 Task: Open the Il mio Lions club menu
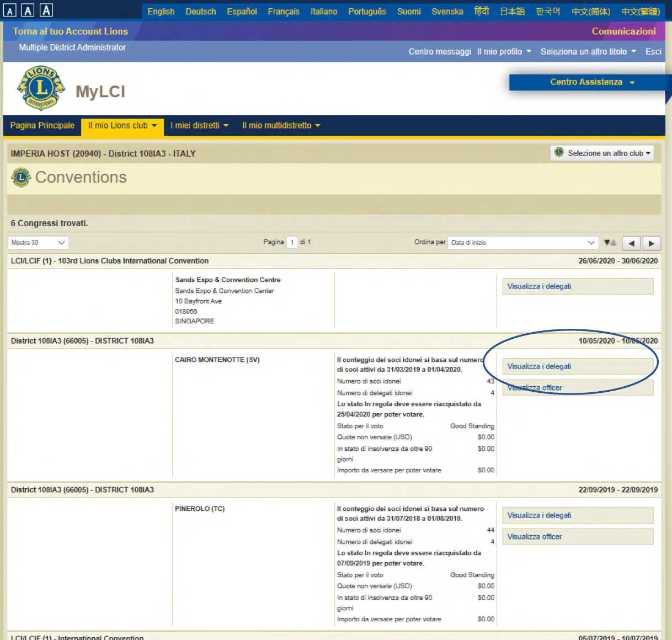[x=122, y=126]
